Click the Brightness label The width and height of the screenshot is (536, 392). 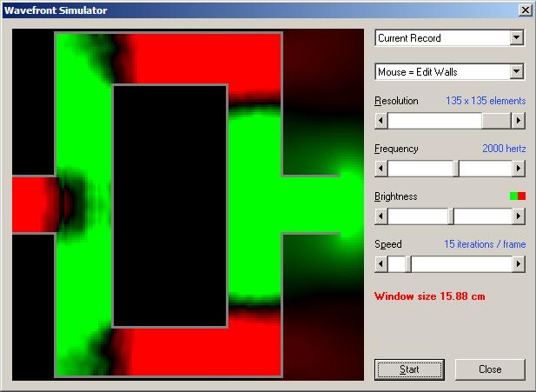[396, 196]
